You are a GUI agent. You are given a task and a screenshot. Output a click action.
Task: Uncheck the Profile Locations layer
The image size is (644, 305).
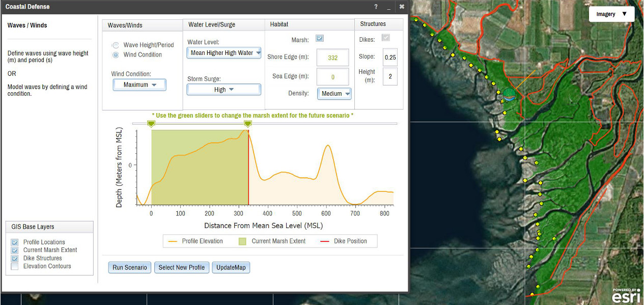(x=14, y=242)
